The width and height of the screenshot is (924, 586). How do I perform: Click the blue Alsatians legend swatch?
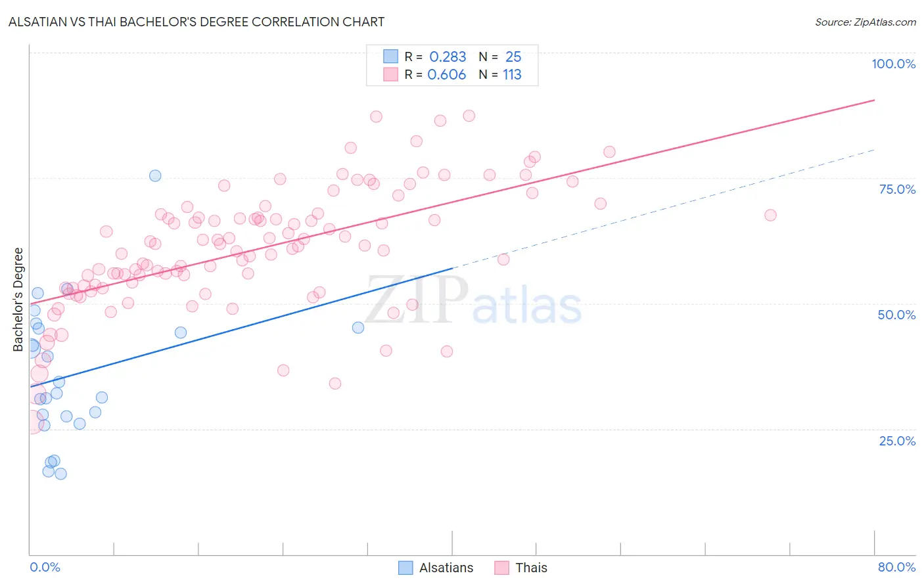[406, 568]
